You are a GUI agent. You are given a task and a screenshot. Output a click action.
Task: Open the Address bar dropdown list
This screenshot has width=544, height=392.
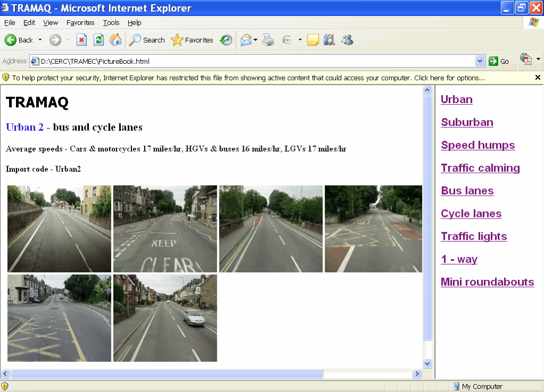[x=480, y=61]
